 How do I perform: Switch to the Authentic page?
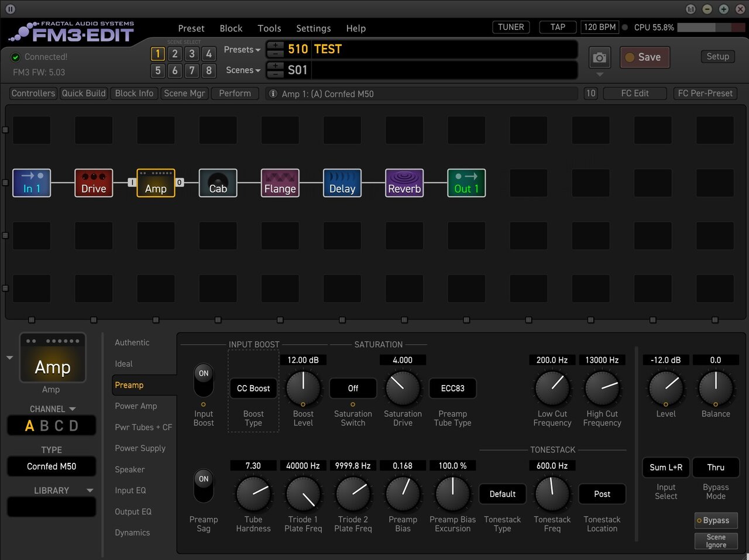(x=132, y=343)
